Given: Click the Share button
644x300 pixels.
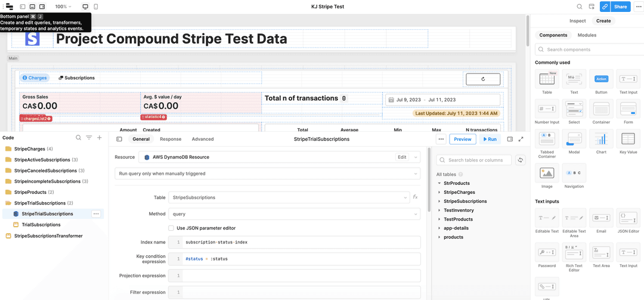Looking at the screenshot, I should [x=620, y=7].
